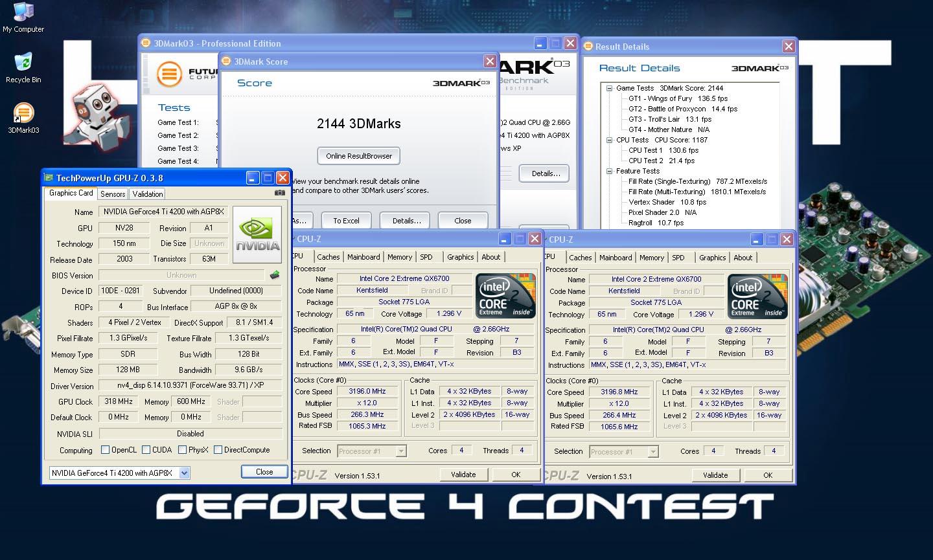The width and height of the screenshot is (933, 560).
Task: Collapse the CPU Tests tree node
Action: tap(609, 140)
